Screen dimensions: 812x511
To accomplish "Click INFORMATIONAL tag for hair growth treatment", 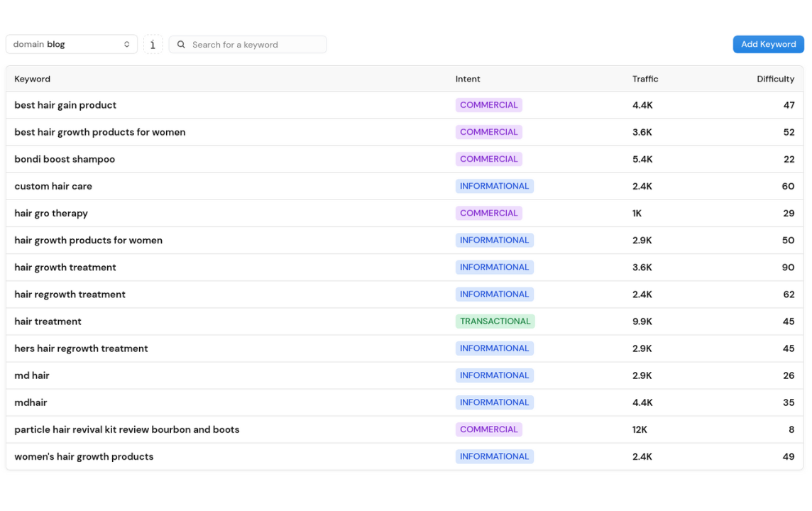I will pyautogui.click(x=495, y=267).
